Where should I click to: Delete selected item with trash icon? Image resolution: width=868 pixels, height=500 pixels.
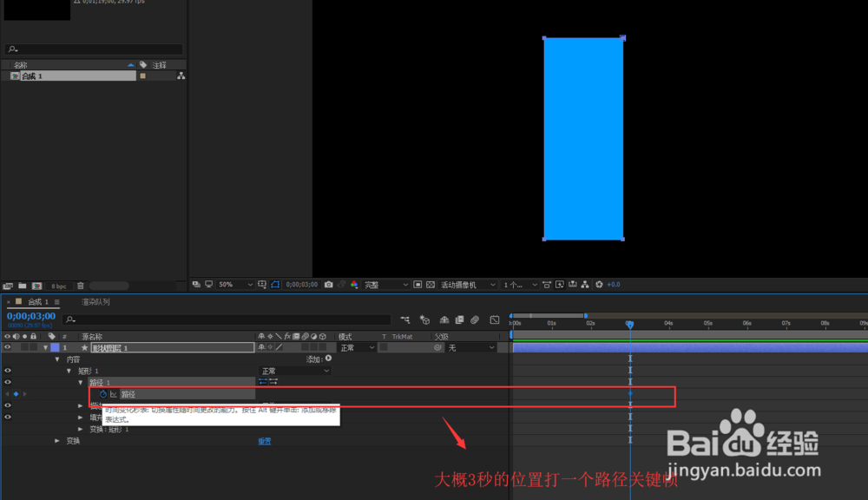coord(80,286)
